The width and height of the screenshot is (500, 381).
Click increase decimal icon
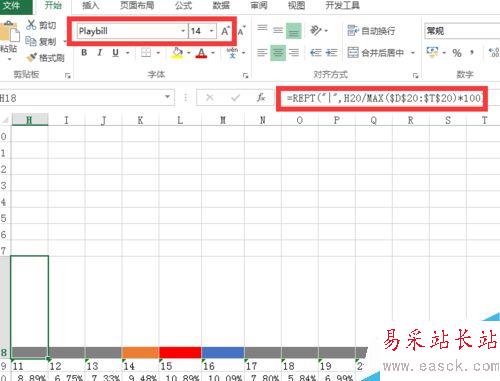(x=494, y=53)
